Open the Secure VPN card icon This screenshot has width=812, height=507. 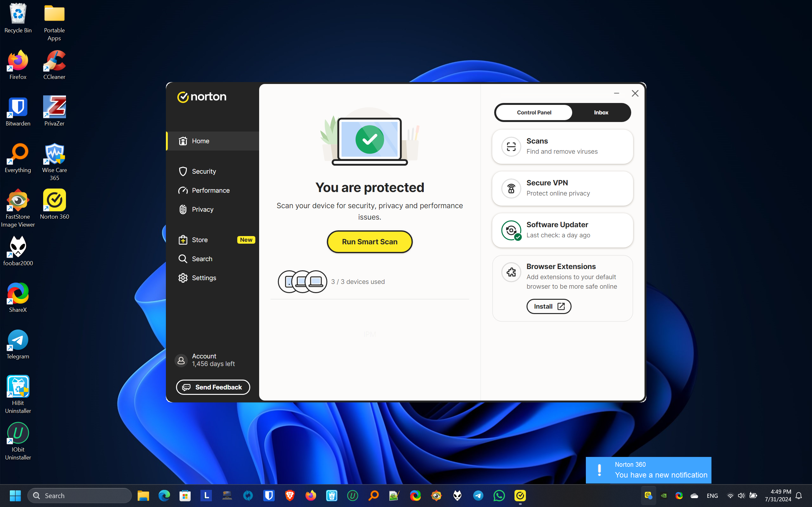coord(511,189)
